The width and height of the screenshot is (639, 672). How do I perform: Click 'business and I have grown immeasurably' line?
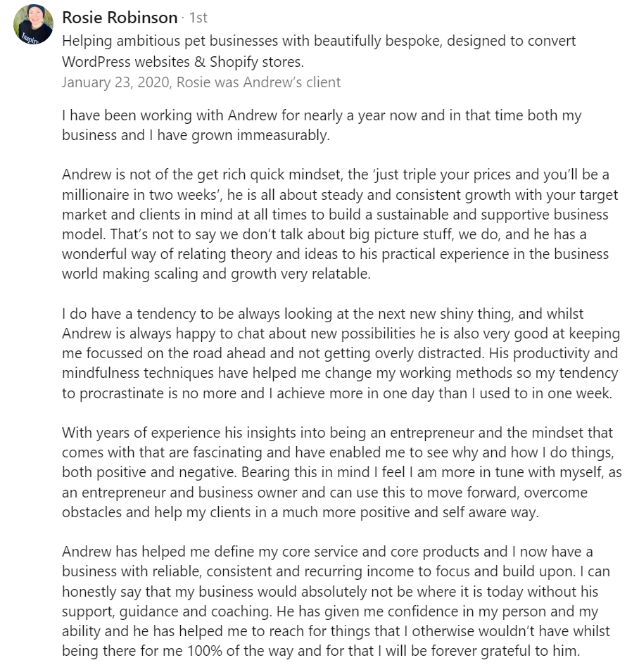[x=196, y=135]
